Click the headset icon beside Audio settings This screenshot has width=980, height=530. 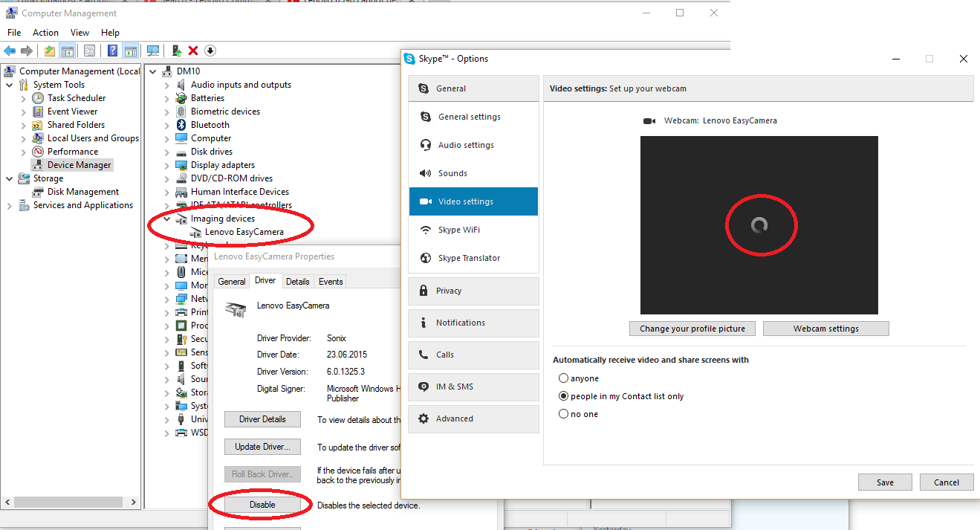click(x=426, y=145)
